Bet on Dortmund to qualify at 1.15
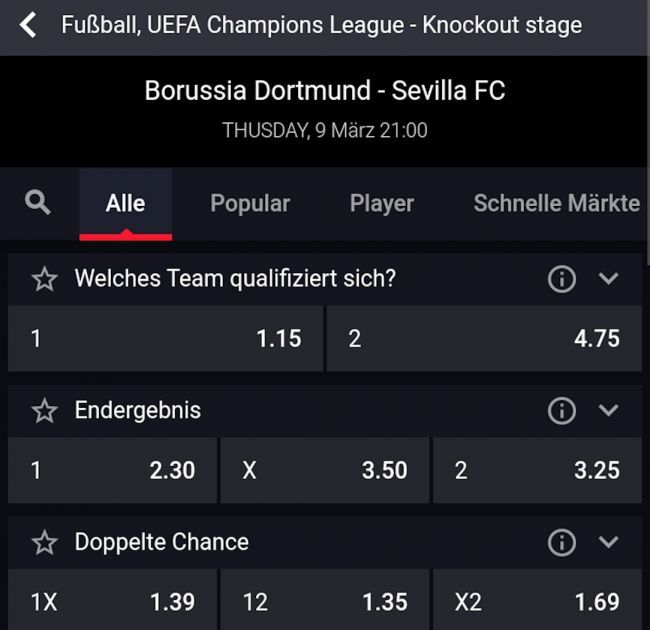This screenshot has width=650, height=630. (165, 339)
